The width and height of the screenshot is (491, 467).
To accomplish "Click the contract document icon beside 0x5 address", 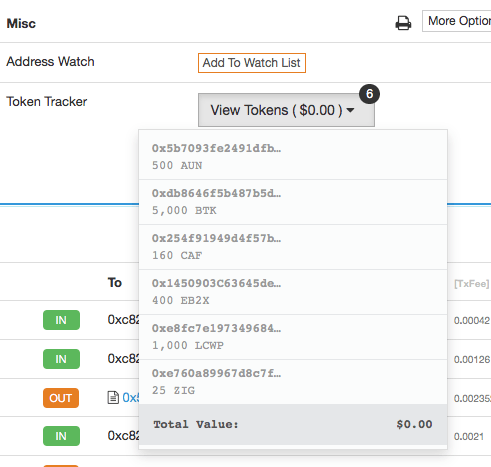I will 113,397.
